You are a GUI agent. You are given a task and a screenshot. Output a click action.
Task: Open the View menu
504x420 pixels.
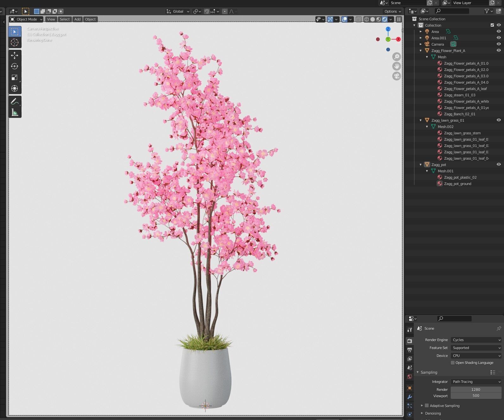pyautogui.click(x=51, y=19)
